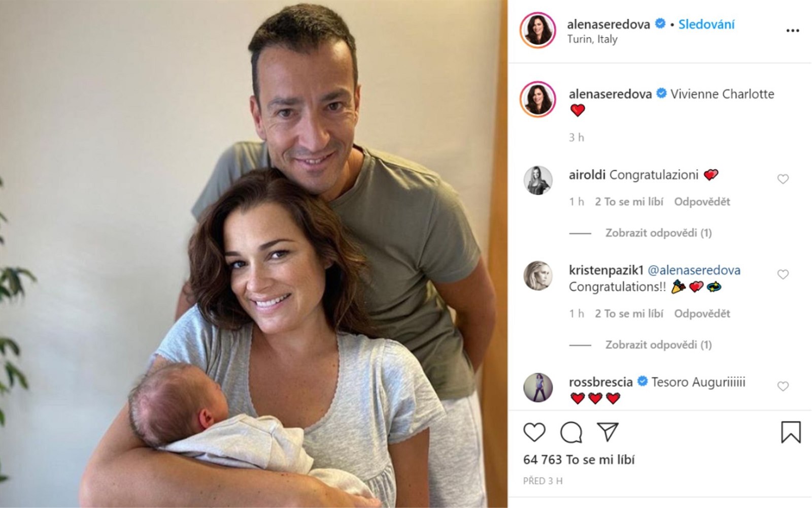Image resolution: width=812 pixels, height=508 pixels.
Task: Open kristenpazik1's profile avatar
Action: tap(538, 276)
